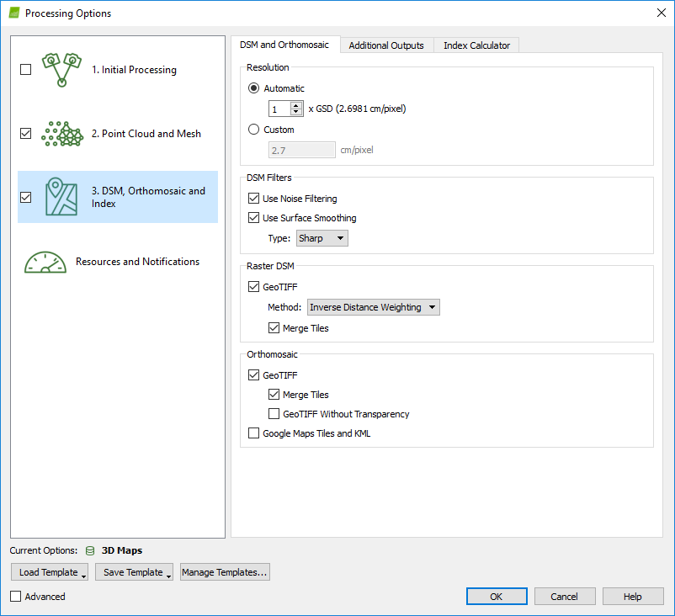Increase the GSD multiplier with up arrow
This screenshot has width=675, height=616.
(x=296, y=105)
